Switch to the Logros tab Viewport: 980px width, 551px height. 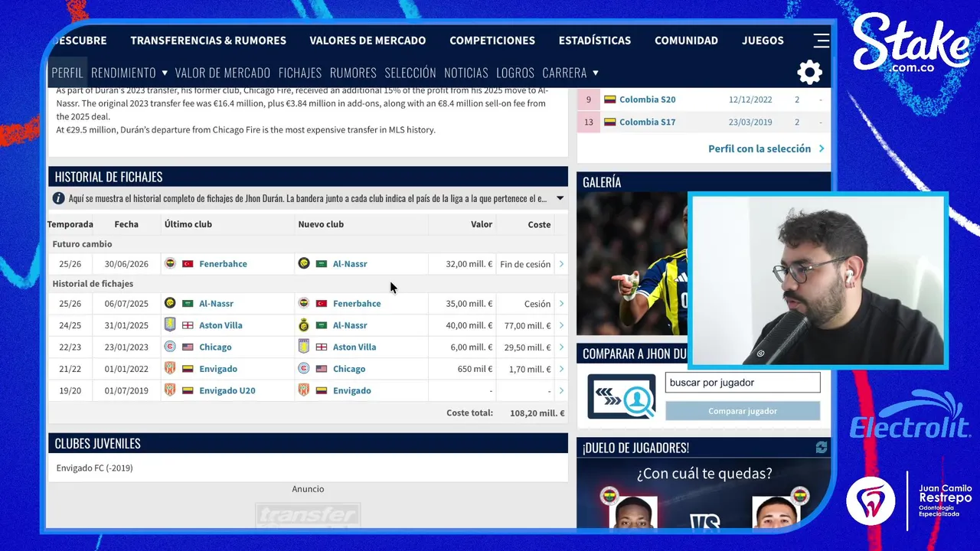(515, 73)
